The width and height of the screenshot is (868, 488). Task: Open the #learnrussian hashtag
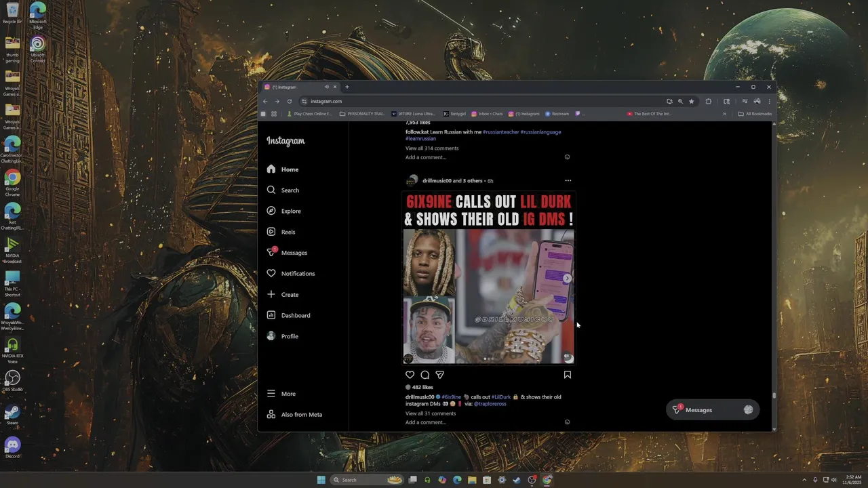point(421,139)
